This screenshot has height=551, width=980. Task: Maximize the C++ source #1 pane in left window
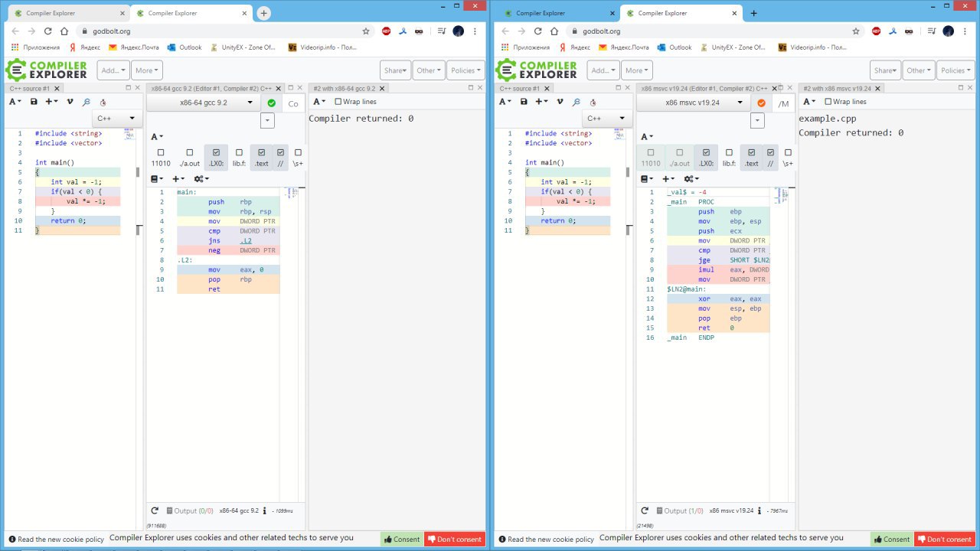click(x=128, y=88)
